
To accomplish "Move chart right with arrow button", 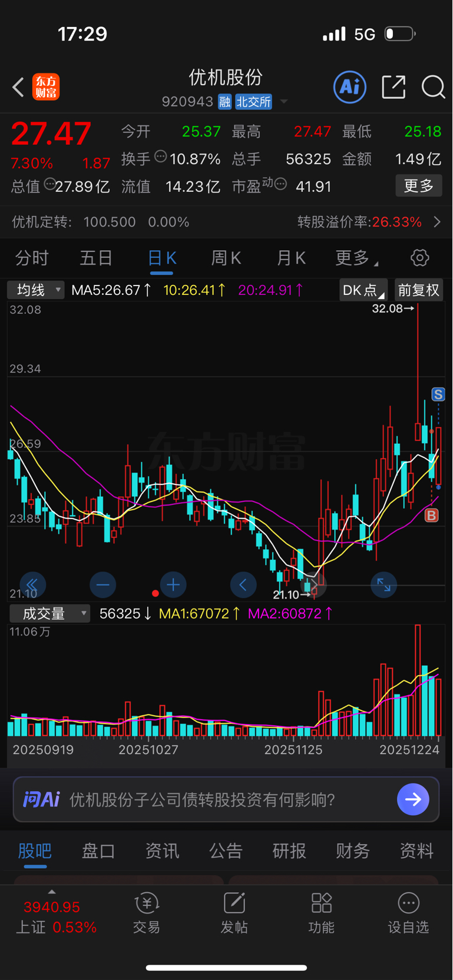I will [x=313, y=584].
